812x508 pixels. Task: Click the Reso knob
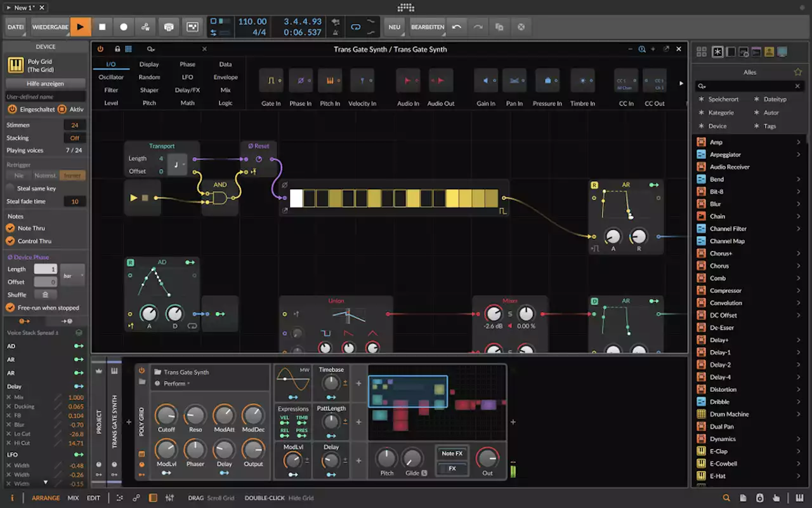[x=195, y=416]
